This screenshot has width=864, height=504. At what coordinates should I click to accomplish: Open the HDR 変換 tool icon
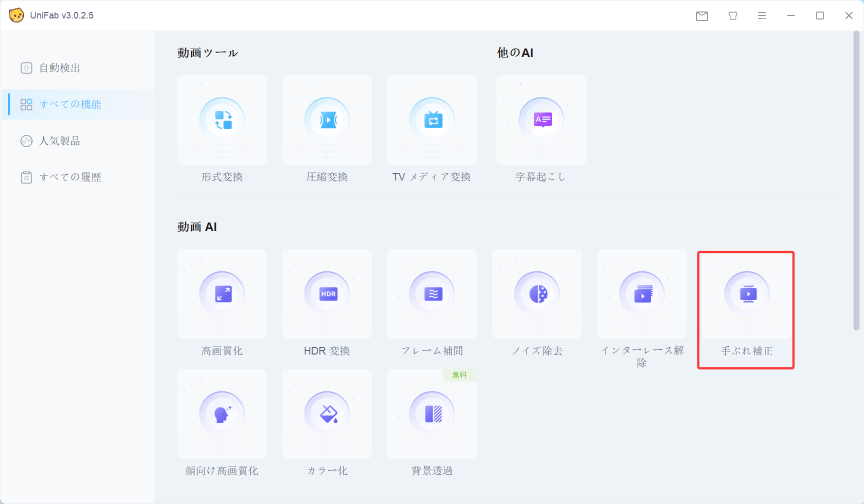pos(327,294)
